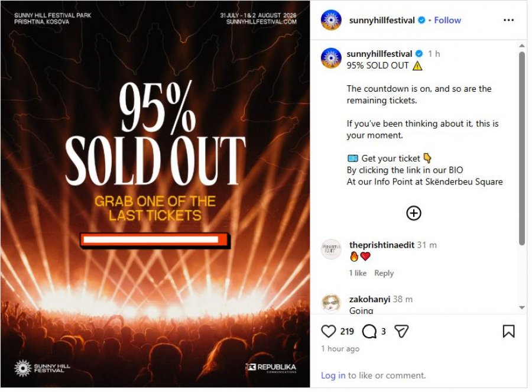Like the post with the heart icon
This screenshot has height=392, width=532.
[x=328, y=331]
